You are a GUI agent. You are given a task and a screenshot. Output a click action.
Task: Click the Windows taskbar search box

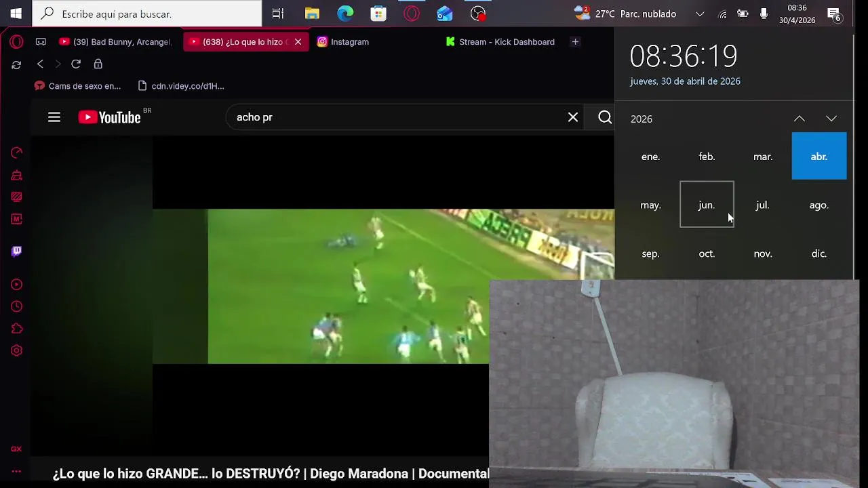147,14
